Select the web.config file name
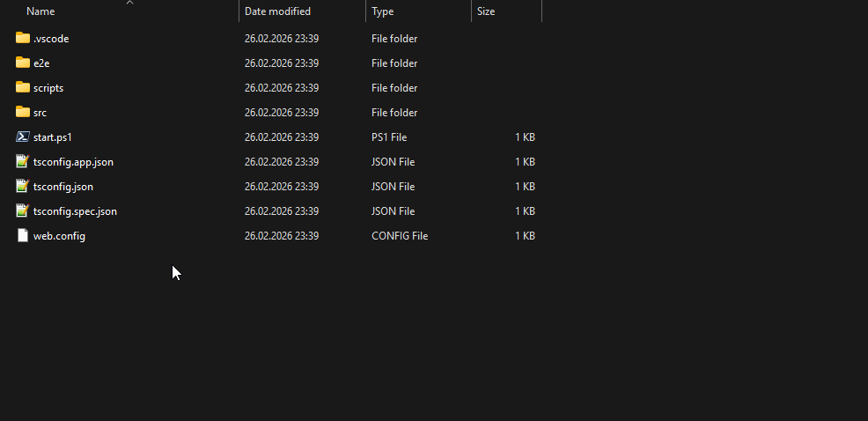The width and height of the screenshot is (868, 421). pyautogui.click(x=59, y=236)
